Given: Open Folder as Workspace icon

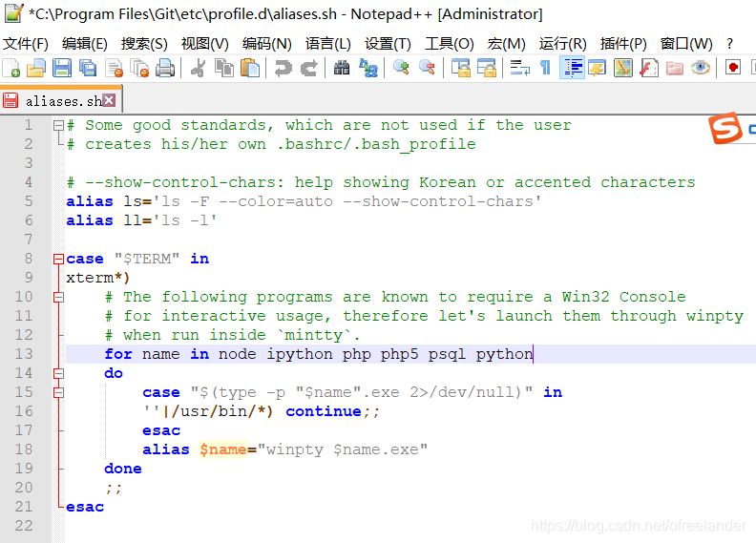Looking at the screenshot, I should click(x=675, y=68).
